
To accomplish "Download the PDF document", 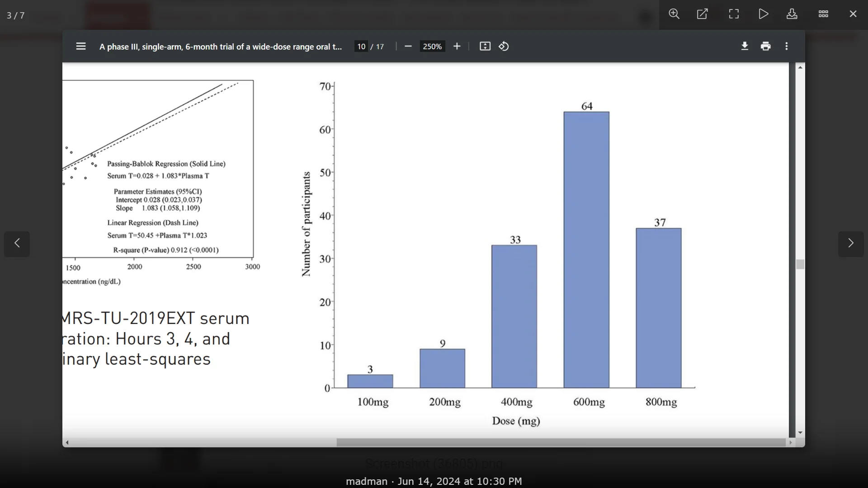I will [x=745, y=46].
